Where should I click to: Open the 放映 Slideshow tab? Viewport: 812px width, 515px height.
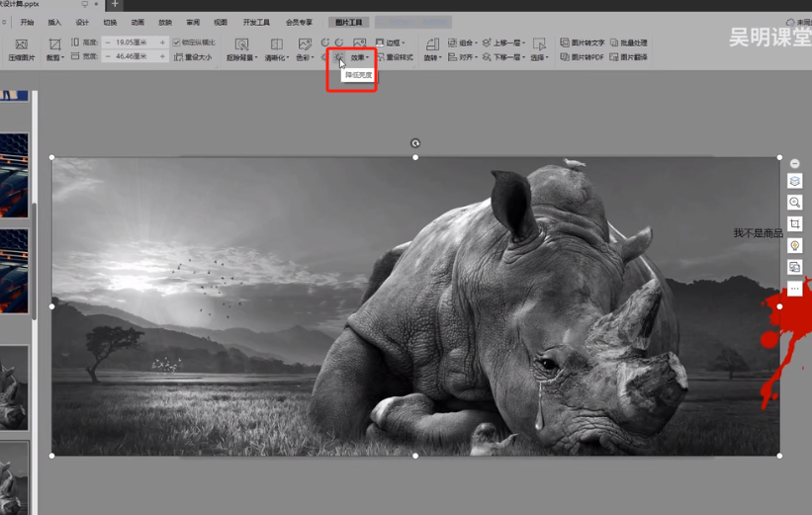tap(165, 23)
